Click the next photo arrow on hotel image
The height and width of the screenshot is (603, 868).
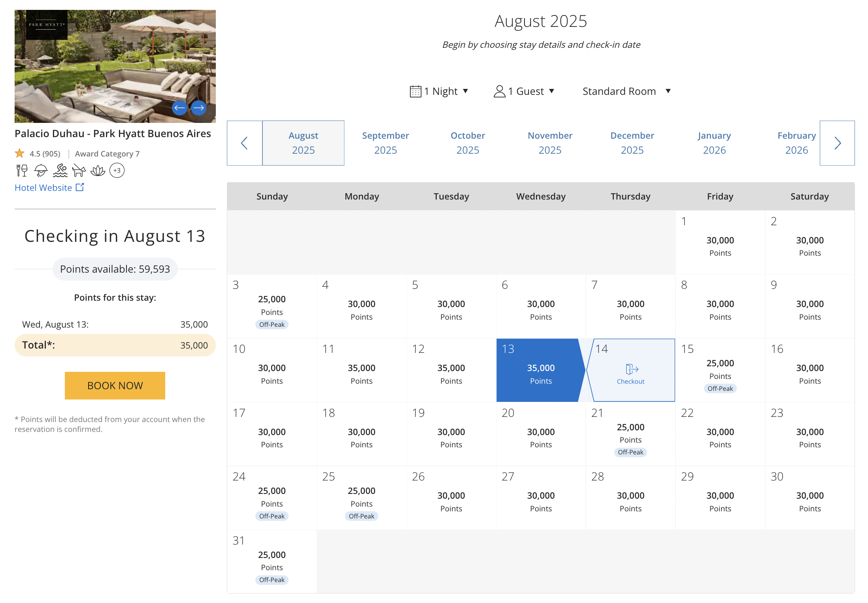click(198, 107)
